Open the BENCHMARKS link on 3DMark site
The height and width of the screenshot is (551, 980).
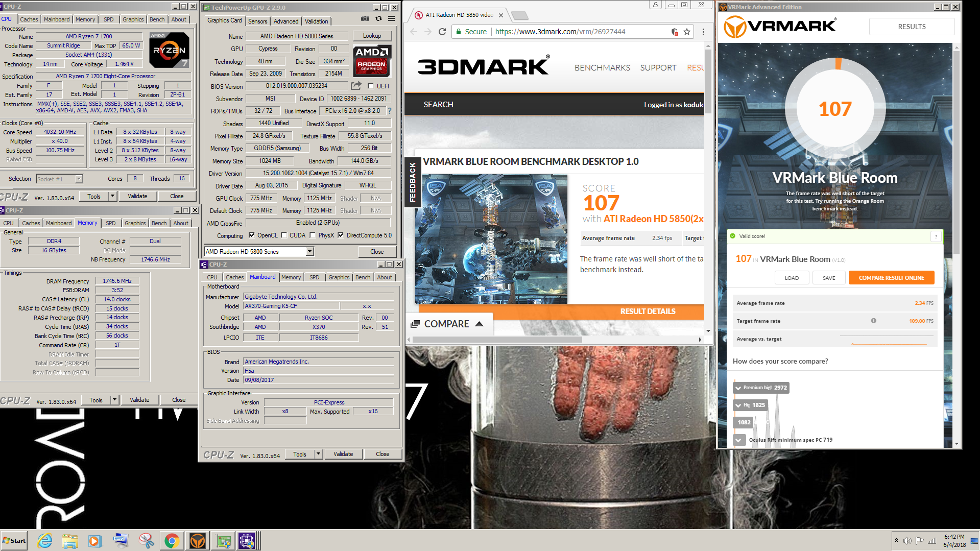click(x=602, y=67)
